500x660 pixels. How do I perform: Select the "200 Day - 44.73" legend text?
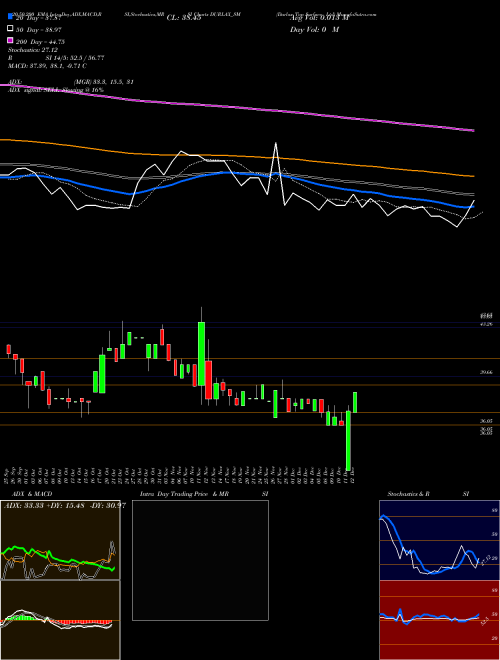click(40, 42)
